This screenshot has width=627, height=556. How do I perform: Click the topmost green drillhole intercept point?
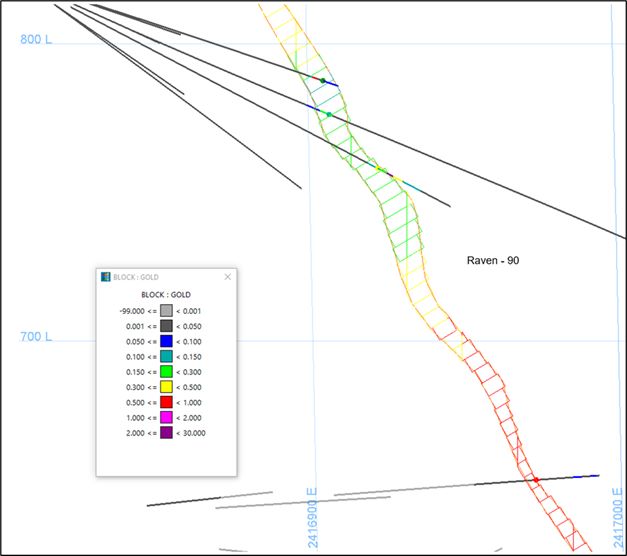tap(322, 80)
